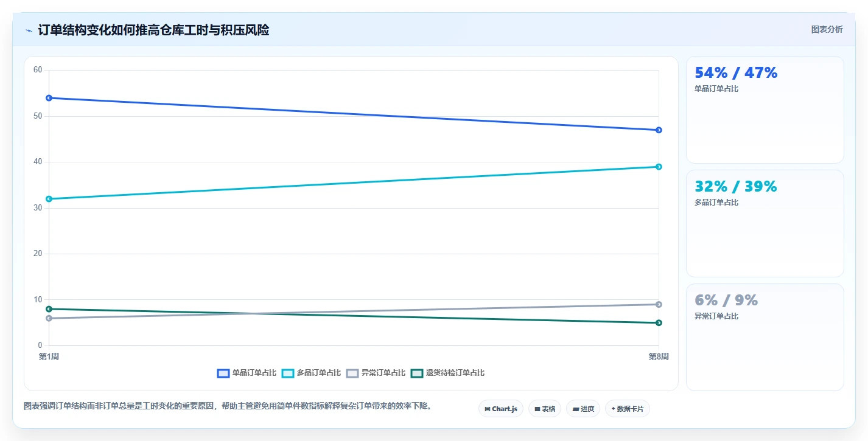Click the 第1周 x-axis label
The height and width of the screenshot is (441, 868).
49,356
